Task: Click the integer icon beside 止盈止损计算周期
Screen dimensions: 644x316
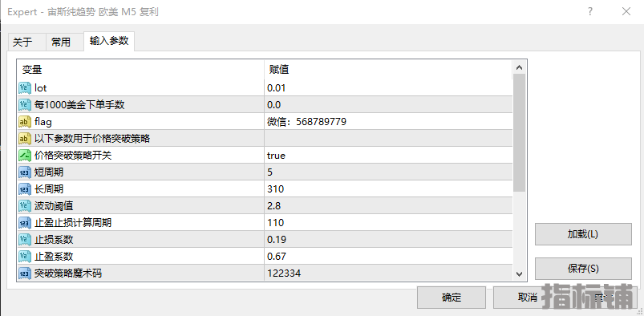Action: coord(25,223)
